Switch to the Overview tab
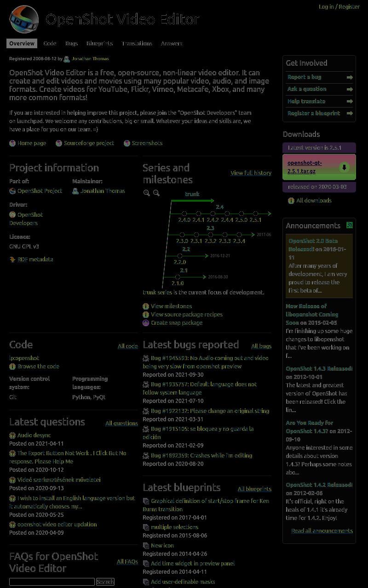Image resolution: width=368 pixels, height=588 pixels. pos(22,44)
